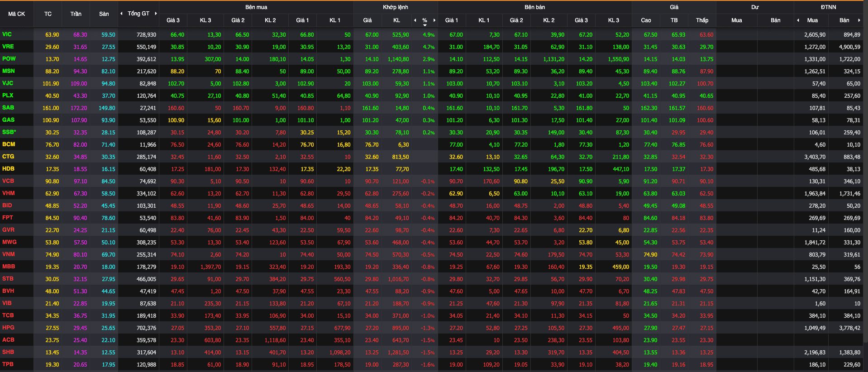This screenshot has height=372, width=868.
Task: Open the HPG stock ticker
Action: pyautogui.click(x=8, y=328)
